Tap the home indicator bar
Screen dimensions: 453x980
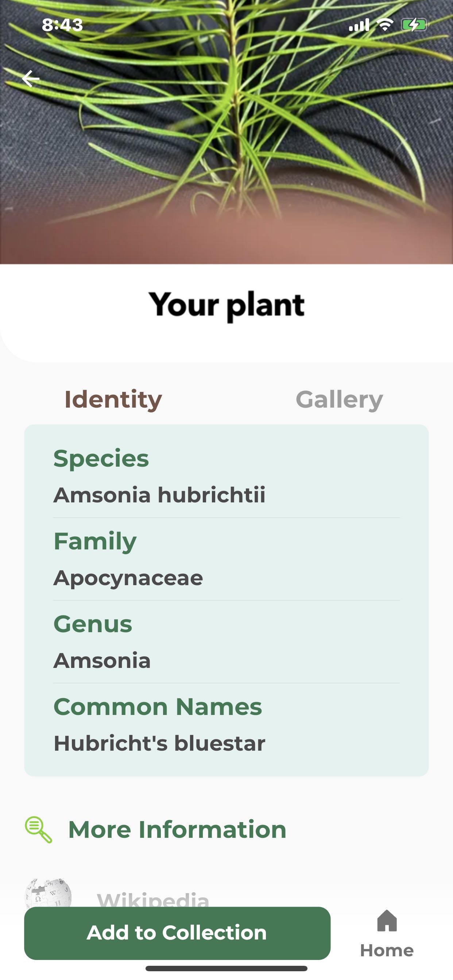tap(226, 968)
